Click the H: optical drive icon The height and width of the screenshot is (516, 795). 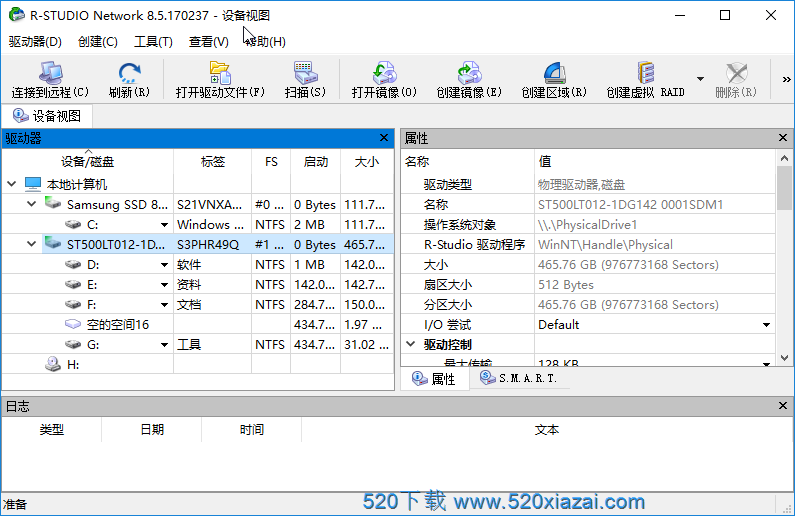click(x=53, y=363)
